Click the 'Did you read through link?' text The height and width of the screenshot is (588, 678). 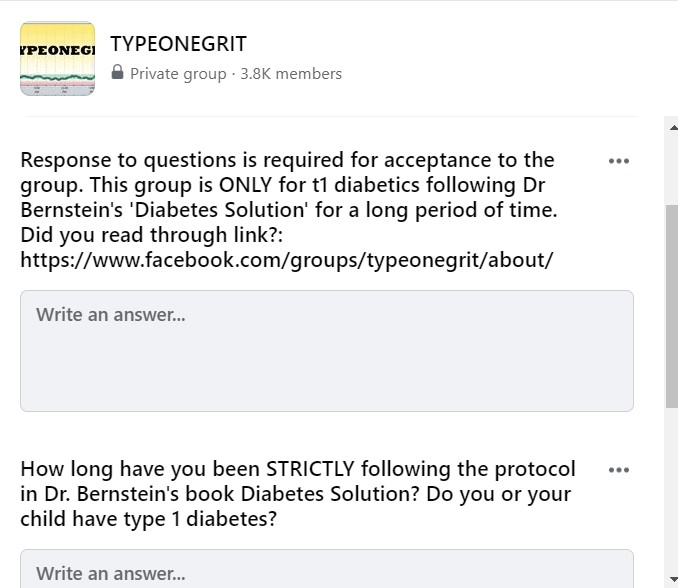[118, 235]
